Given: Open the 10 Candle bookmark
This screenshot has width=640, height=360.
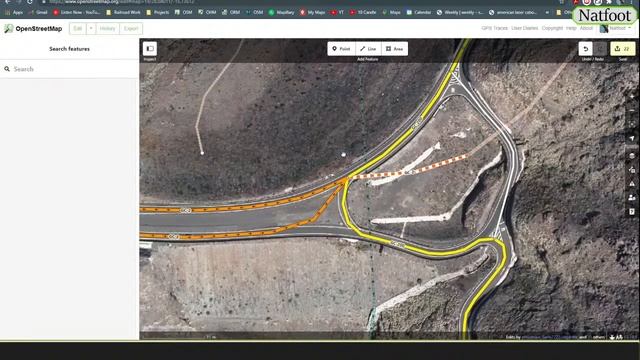Looking at the screenshot, I should point(363,13).
